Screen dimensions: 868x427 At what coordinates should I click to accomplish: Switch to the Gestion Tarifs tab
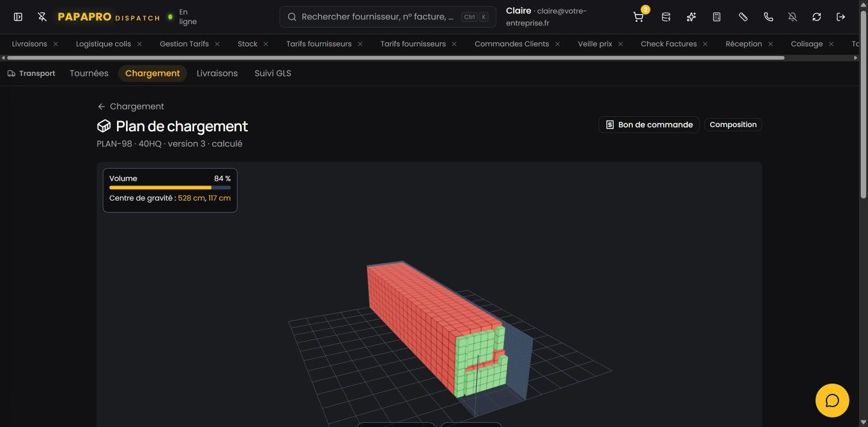click(184, 44)
